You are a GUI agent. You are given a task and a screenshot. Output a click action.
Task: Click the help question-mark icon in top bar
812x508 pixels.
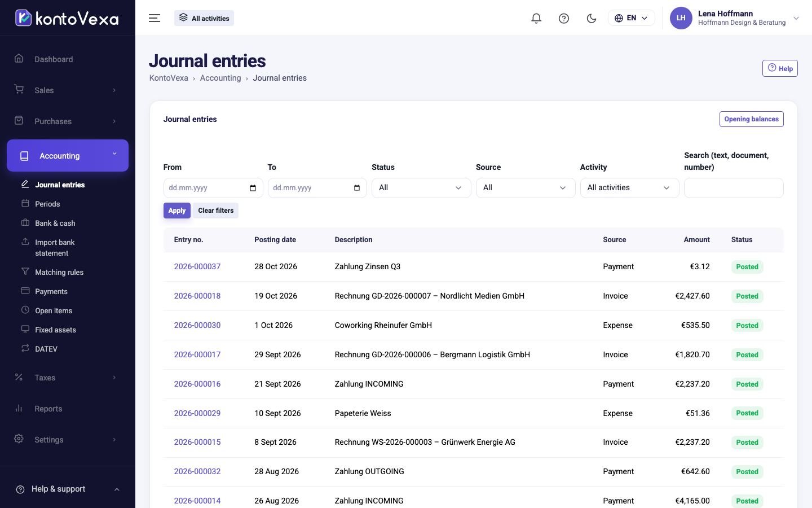coord(564,18)
